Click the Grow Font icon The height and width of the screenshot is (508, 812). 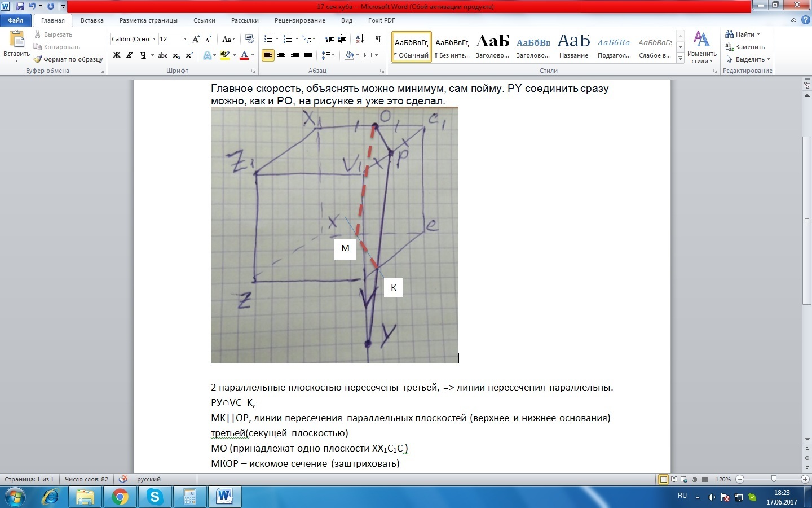(196, 39)
